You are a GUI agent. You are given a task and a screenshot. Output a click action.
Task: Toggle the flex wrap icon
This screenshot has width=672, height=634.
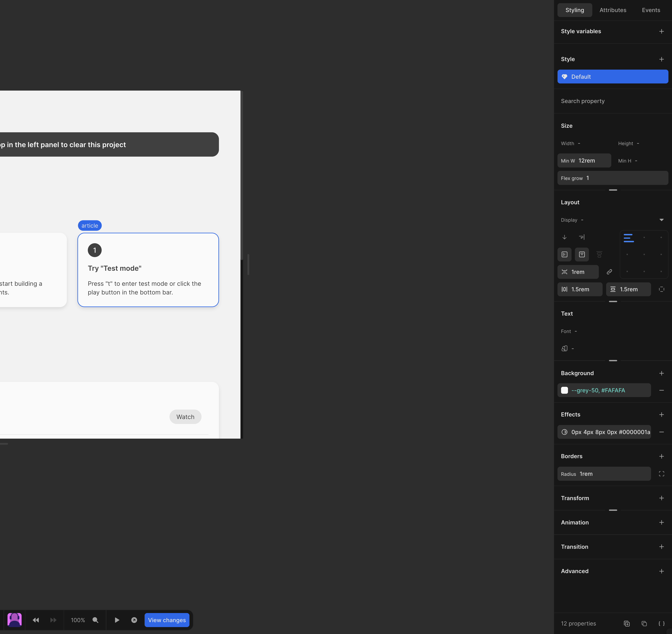tap(581, 237)
